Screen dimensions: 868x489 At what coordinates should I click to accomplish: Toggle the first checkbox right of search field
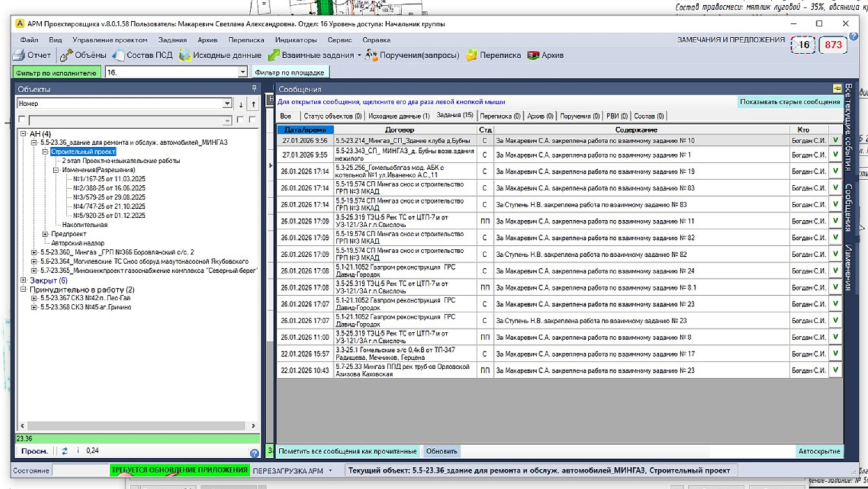tap(240, 120)
